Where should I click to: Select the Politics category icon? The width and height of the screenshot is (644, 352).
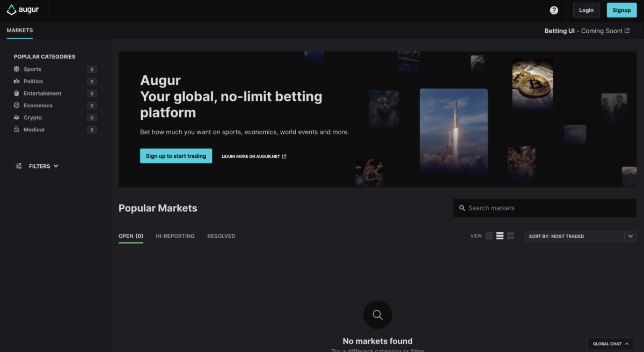coord(16,81)
